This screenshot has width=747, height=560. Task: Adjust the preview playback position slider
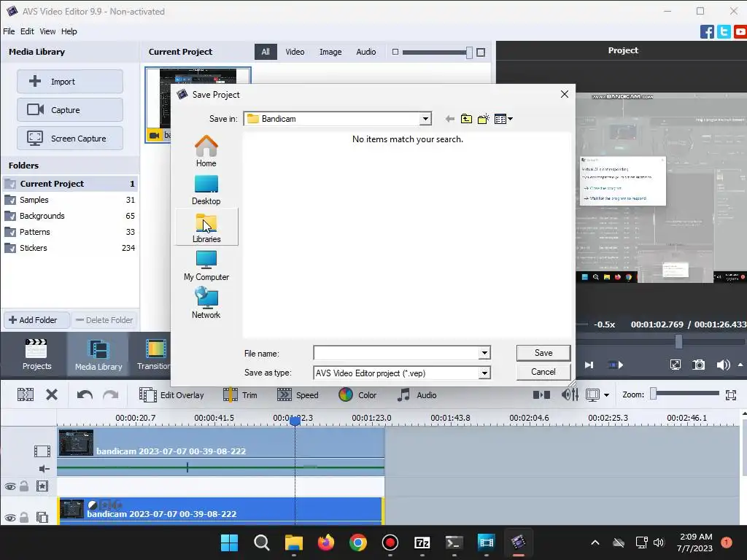pos(678,341)
